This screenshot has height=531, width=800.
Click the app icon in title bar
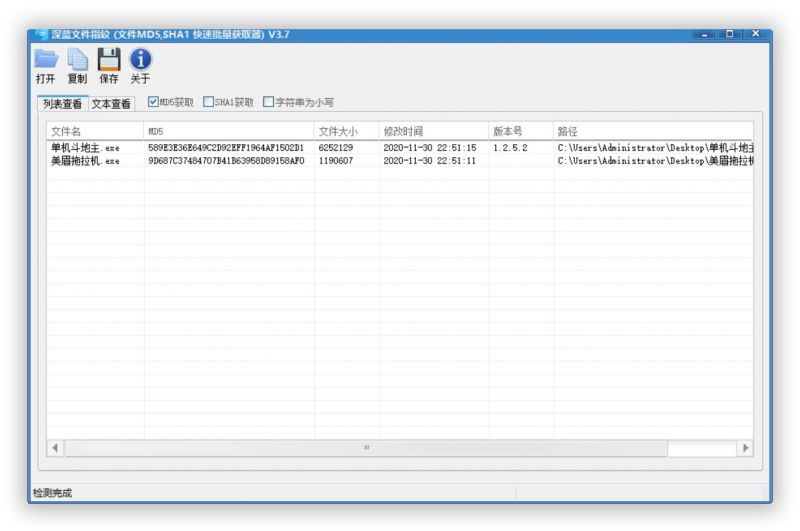pos(41,34)
